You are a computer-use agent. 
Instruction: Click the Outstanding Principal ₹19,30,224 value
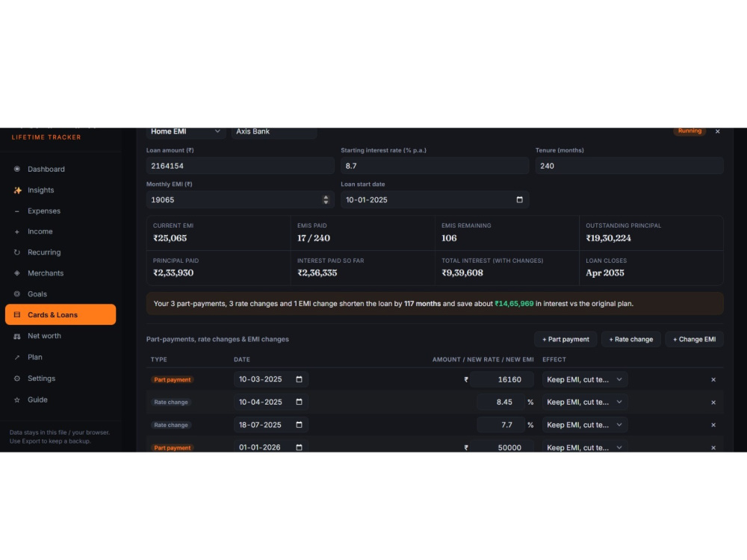tap(608, 238)
